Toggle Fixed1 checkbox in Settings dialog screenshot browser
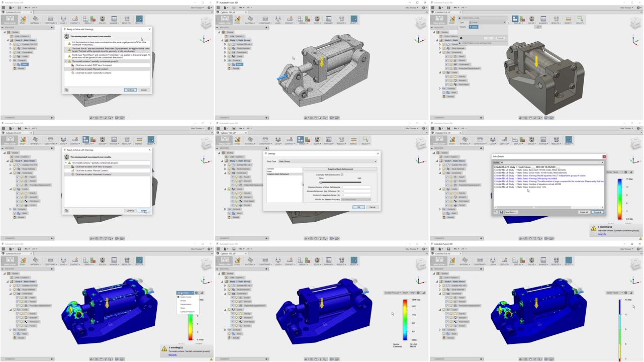 [x=232, y=177]
